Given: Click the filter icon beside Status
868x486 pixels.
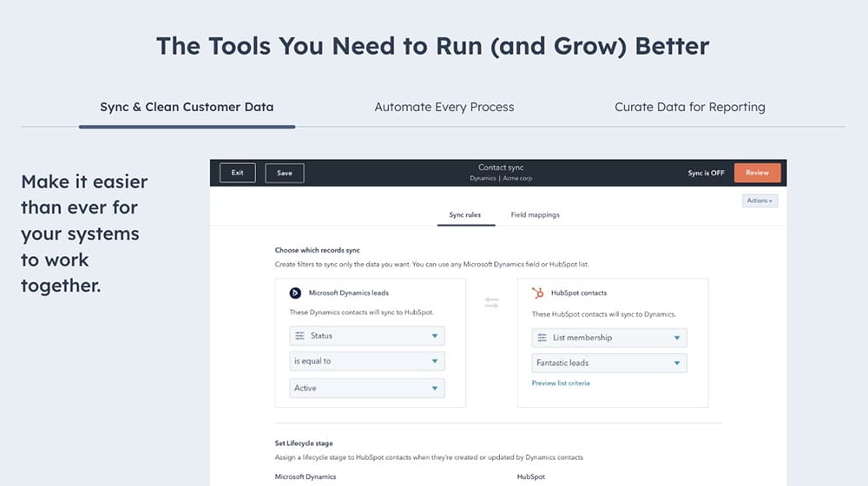Looking at the screenshot, I should click(x=299, y=336).
